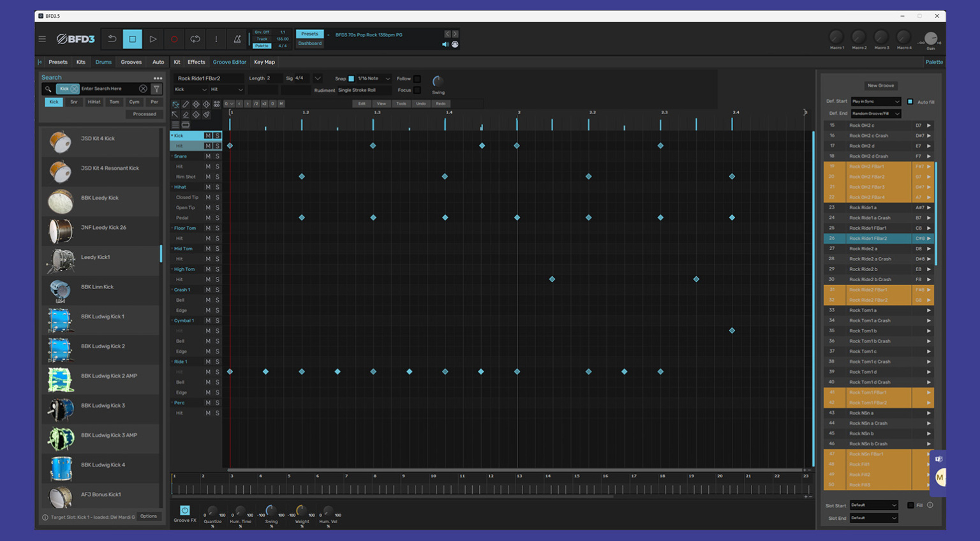Switch to the Key Map tab

point(264,62)
